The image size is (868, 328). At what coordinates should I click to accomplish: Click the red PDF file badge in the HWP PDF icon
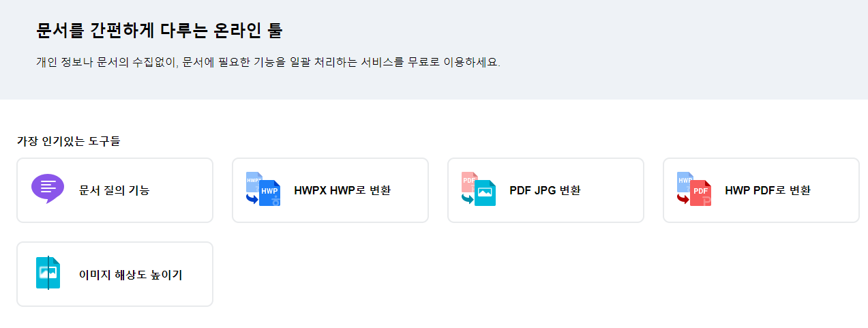[700, 193]
